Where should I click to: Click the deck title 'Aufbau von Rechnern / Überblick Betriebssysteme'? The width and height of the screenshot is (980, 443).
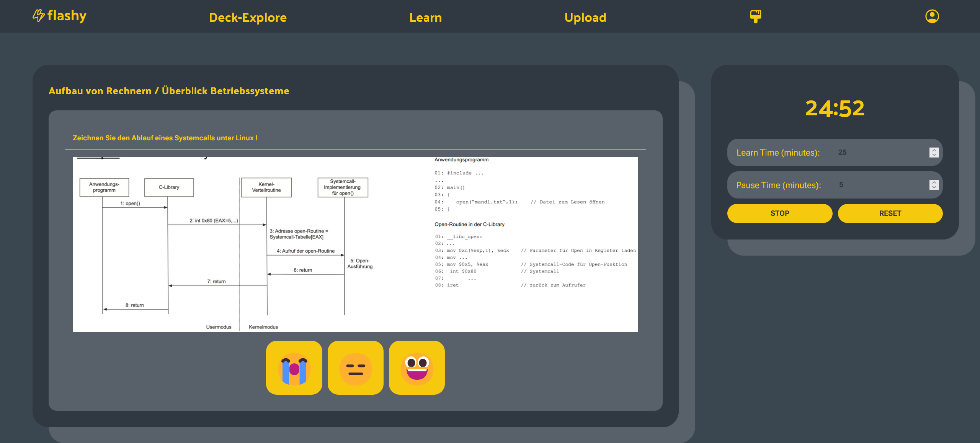[169, 91]
